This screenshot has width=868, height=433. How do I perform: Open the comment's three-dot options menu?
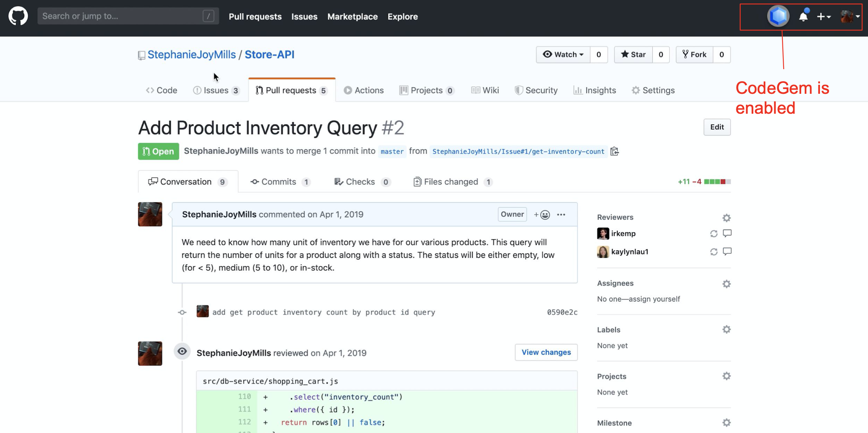click(561, 215)
